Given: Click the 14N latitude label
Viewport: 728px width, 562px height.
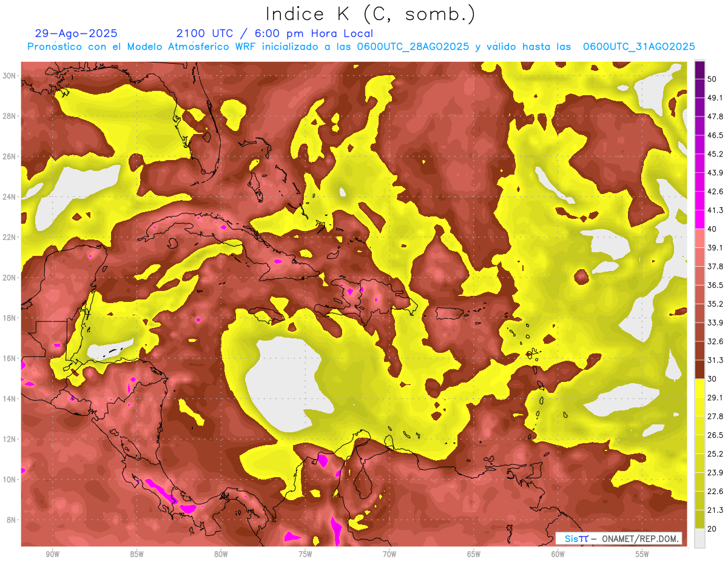Looking at the screenshot, I should click(10, 398).
